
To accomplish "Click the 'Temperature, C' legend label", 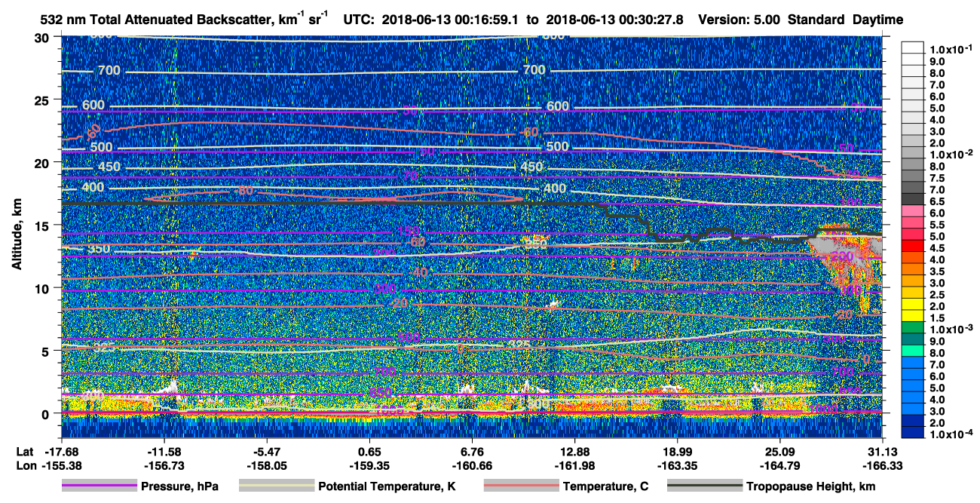I will coord(605,486).
